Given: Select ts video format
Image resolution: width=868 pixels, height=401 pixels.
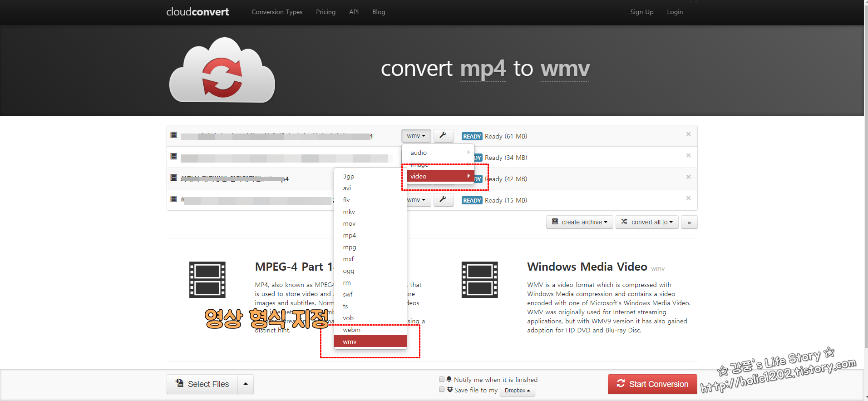Looking at the screenshot, I should (370, 306).
